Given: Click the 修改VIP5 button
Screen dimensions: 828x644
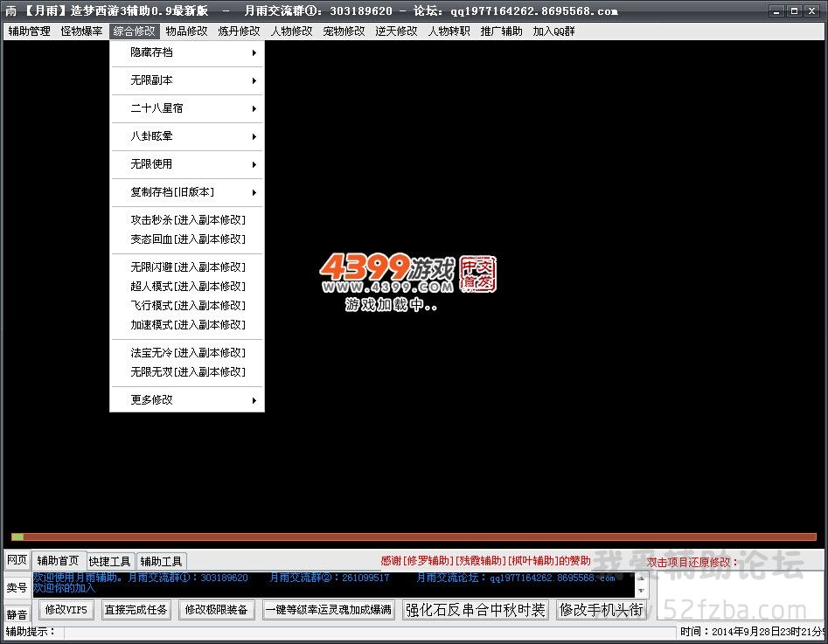Looking at the screenshot, I should [66, 610].
